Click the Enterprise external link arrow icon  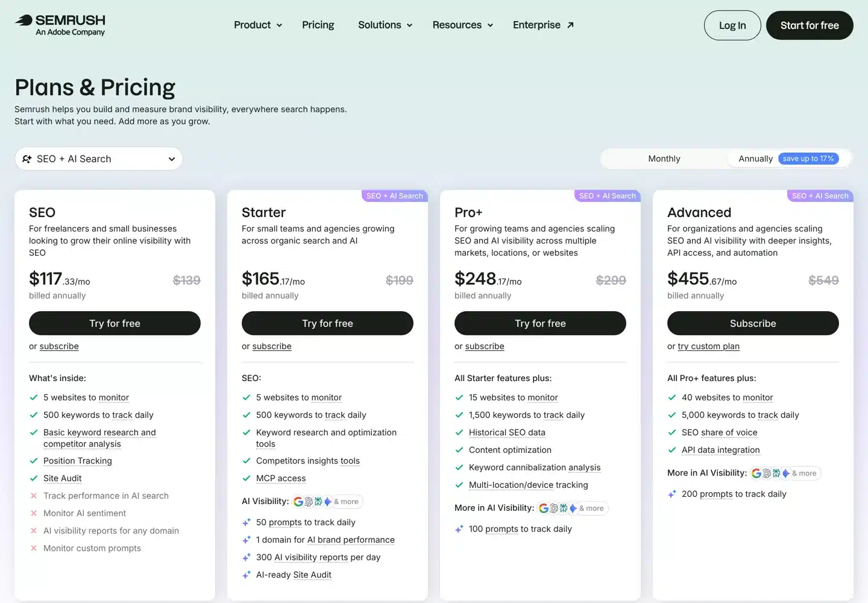coord(570,25)
